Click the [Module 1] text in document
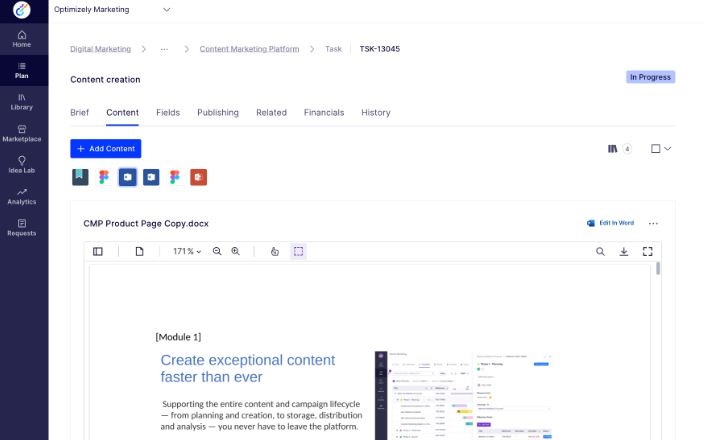The height and width of the screenshot is (440, 704). click(178, 337)
